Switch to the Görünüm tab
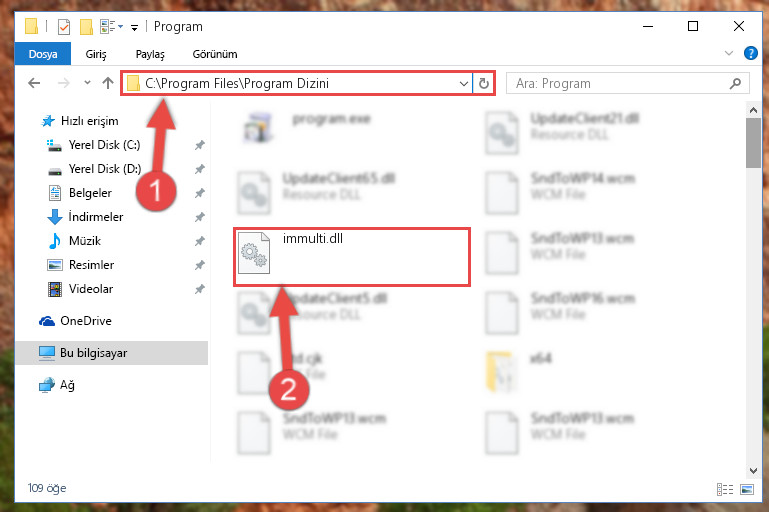This screenshot has width=769, height=512. tap(215, 54)
